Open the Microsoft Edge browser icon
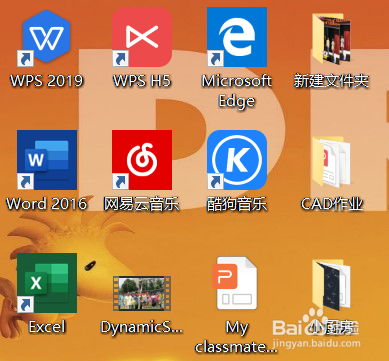The width and height of the screenshot is (389, 361). [x=237, y=37]
